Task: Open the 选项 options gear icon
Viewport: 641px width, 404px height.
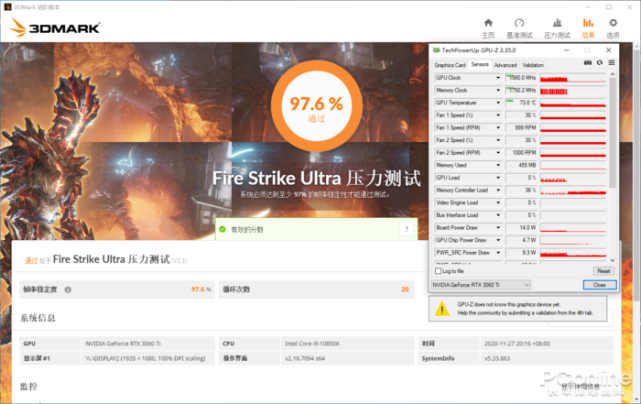Action: pyautogui.click(x=613, y=23)
